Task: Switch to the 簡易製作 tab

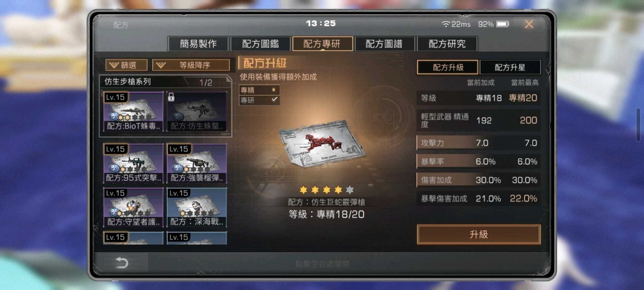Action: point(198,44)
